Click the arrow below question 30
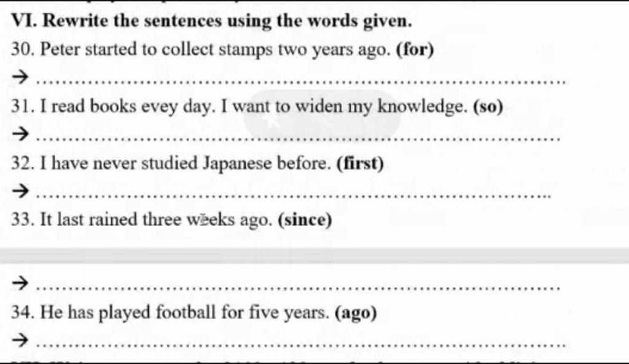This screenshot has width=629, height=364. coord(20,77)
